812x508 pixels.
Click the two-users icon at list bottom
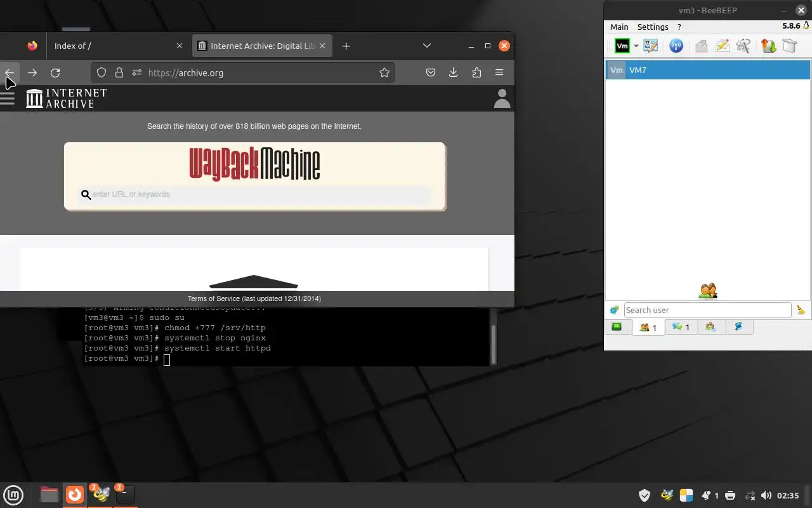click(708, 291)
